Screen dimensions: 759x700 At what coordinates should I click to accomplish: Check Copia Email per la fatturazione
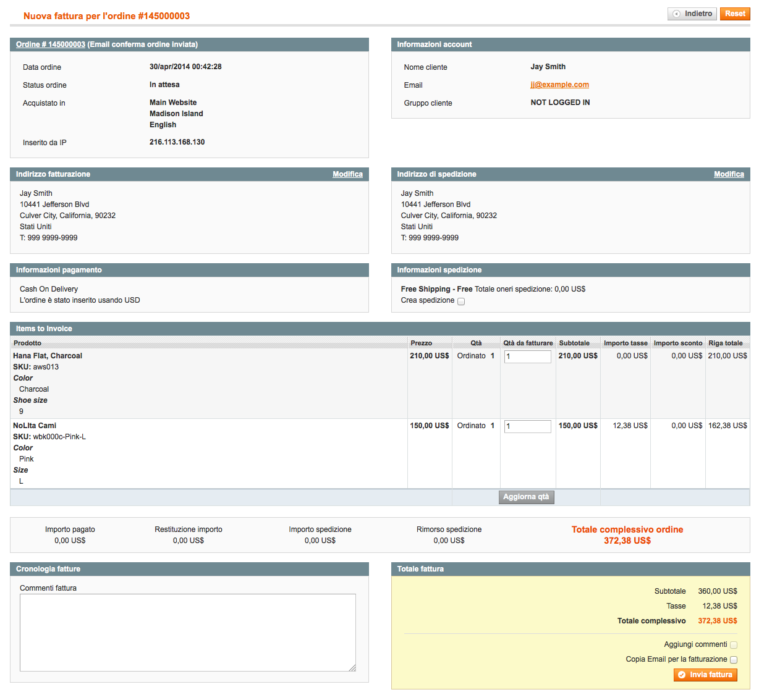click(734, 660)
